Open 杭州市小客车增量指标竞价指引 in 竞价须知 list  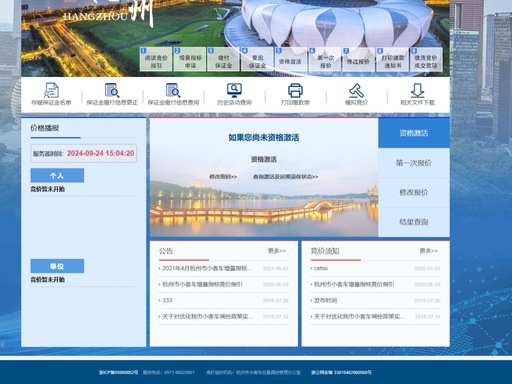(x=354, y=284)
